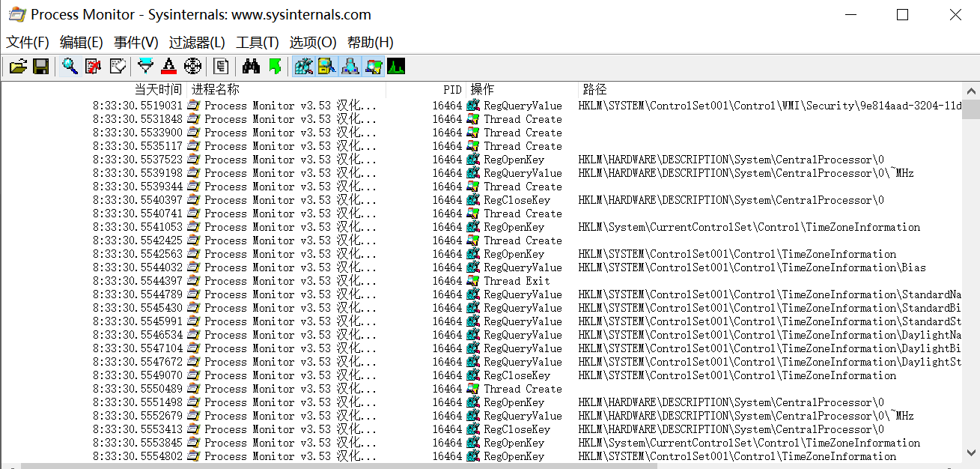
Task: Toggle Show Network Activity toolbar button
Action: point(350,67)
